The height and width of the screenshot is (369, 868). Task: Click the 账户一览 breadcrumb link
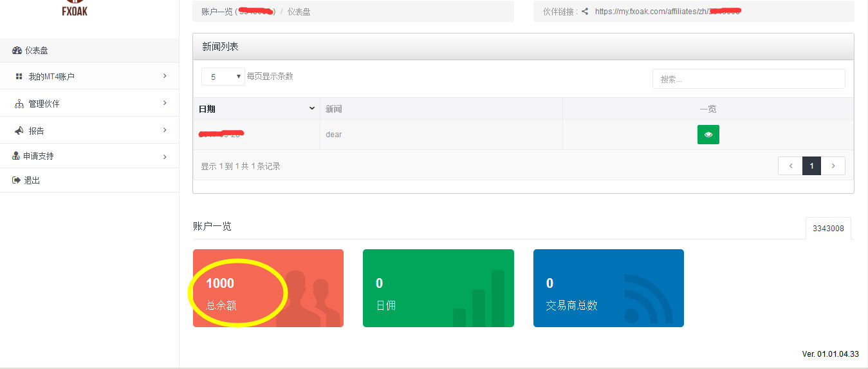coord(217,12)
